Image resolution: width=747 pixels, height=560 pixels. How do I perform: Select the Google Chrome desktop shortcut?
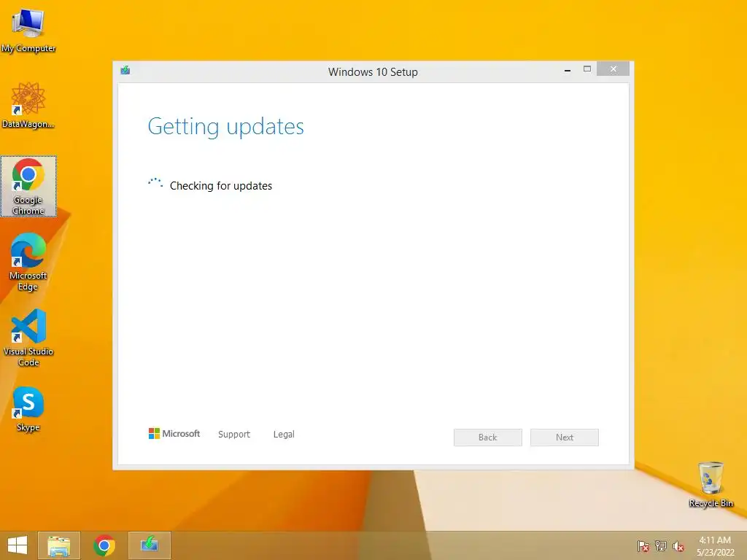point(28,186)
